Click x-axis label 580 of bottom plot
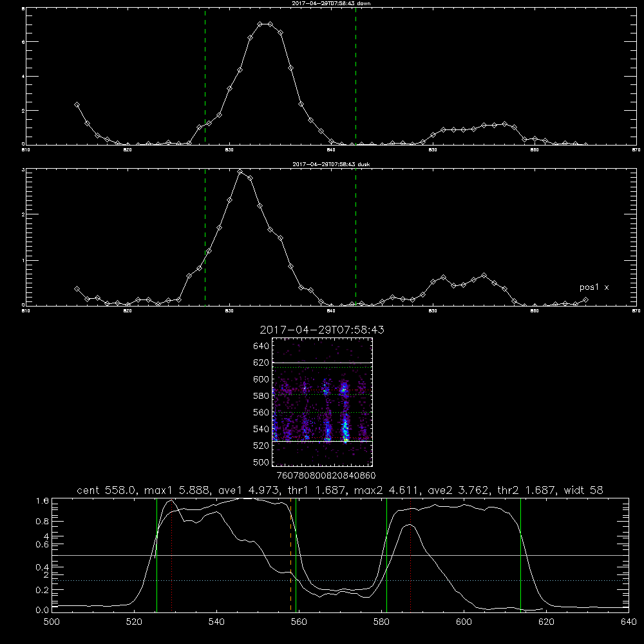The height and width of the screenshot is (644, 644). pos(381,622)
